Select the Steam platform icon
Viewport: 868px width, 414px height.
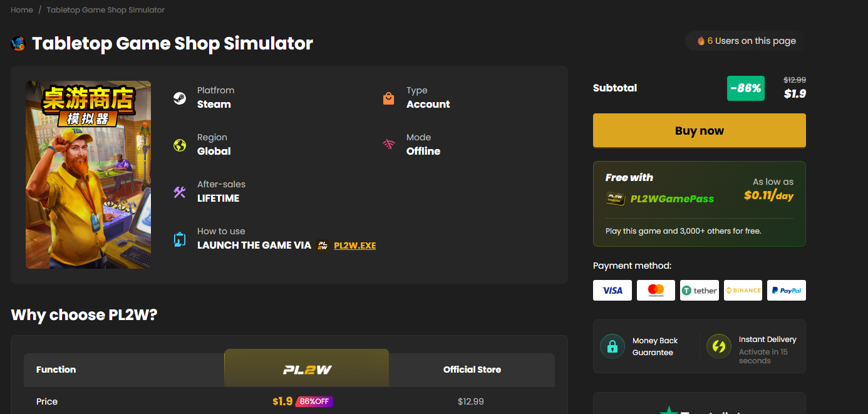(x=179, y=97)
